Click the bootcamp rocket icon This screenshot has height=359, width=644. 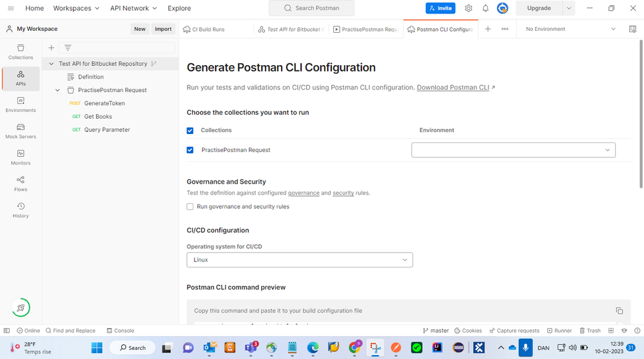21,307
